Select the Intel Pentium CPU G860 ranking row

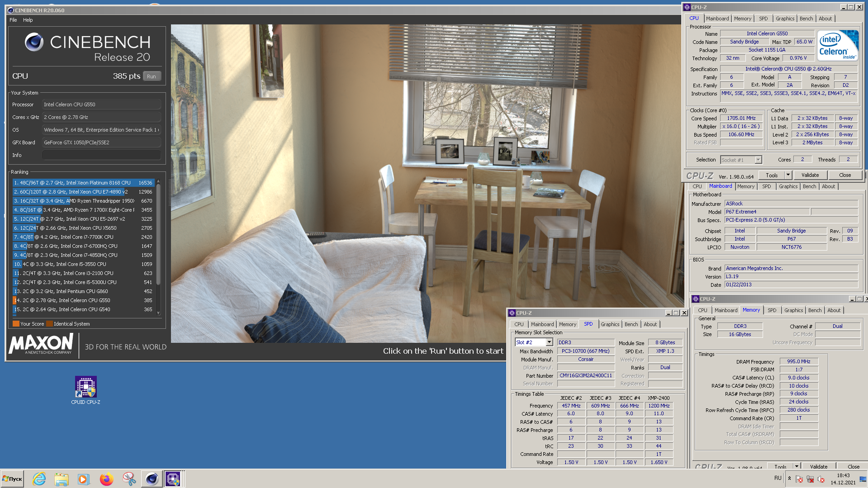[83, 291]
